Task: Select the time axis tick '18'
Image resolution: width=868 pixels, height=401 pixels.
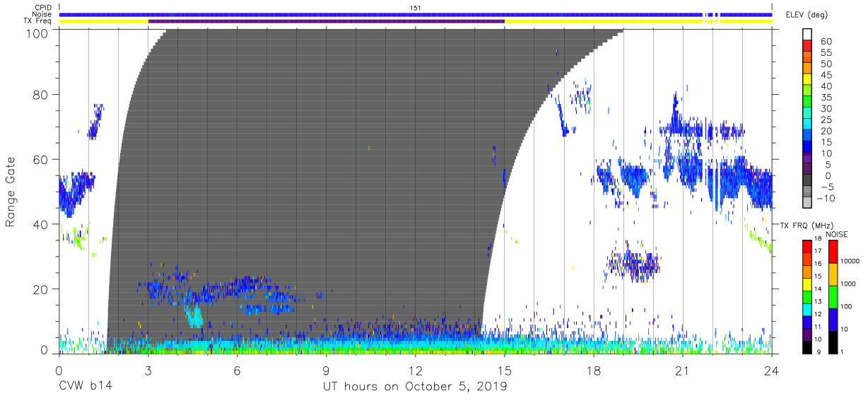Action: pos(594,371)
